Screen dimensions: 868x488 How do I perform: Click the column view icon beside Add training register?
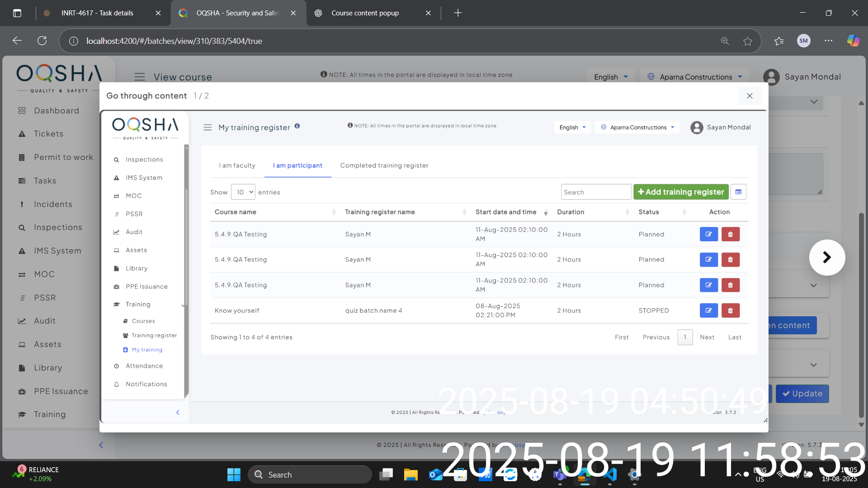pyautogui.click(x=738, y=192)
